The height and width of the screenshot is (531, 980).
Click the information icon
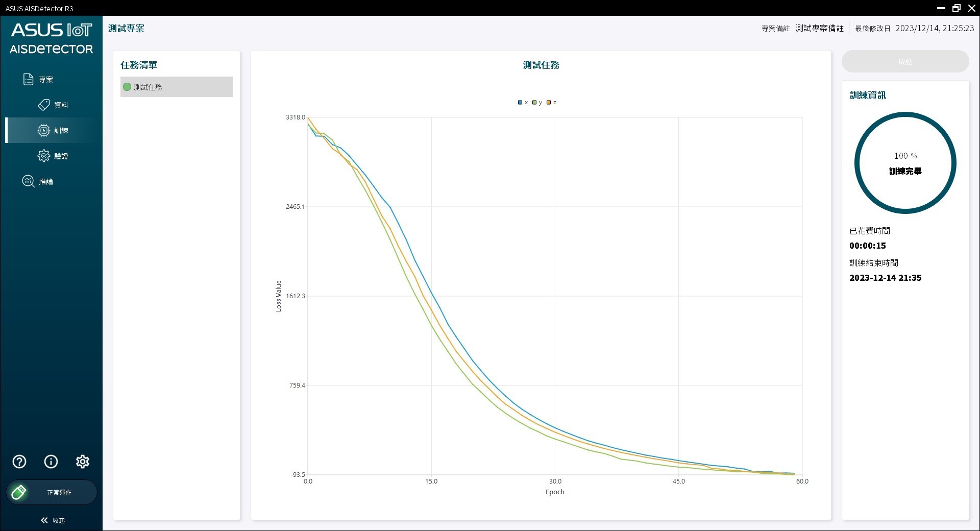(x=51, y=462)
